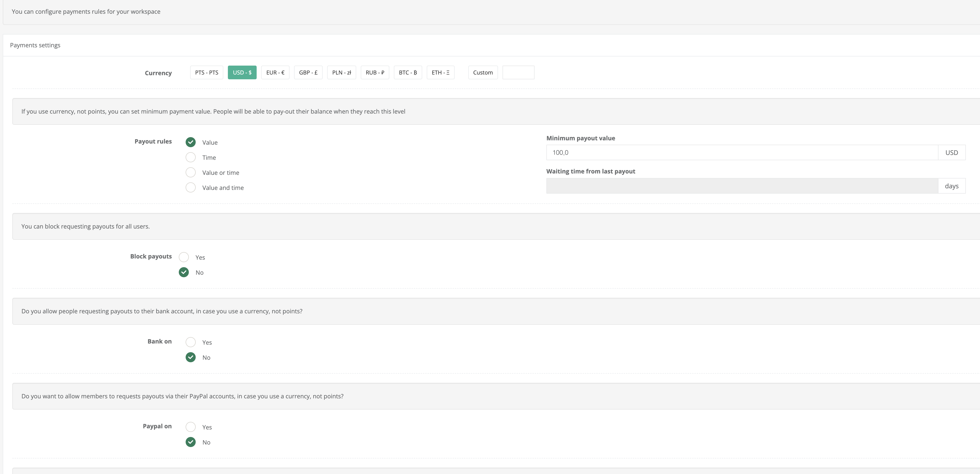Click the selected USD - $ currency button
This screenshot has width=980, height=474.
click(242, 72)
